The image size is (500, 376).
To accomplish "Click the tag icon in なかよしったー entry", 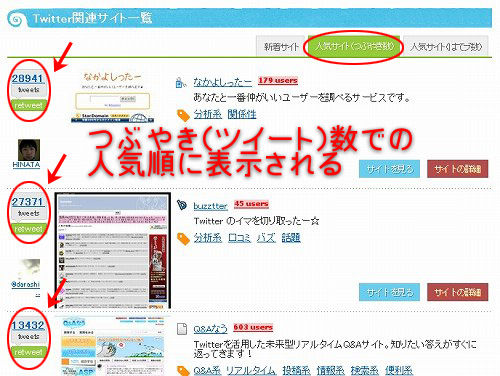I will tap(183, 115).
